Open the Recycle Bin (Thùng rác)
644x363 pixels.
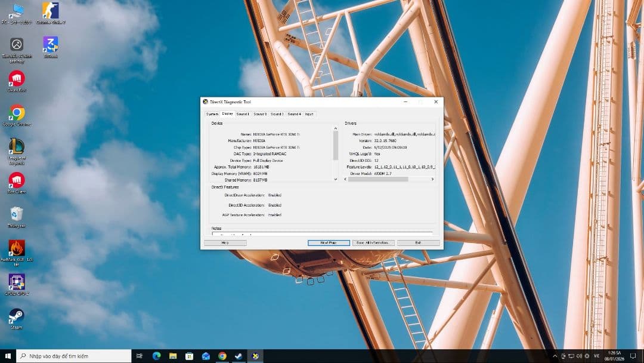tap(16, 213)
